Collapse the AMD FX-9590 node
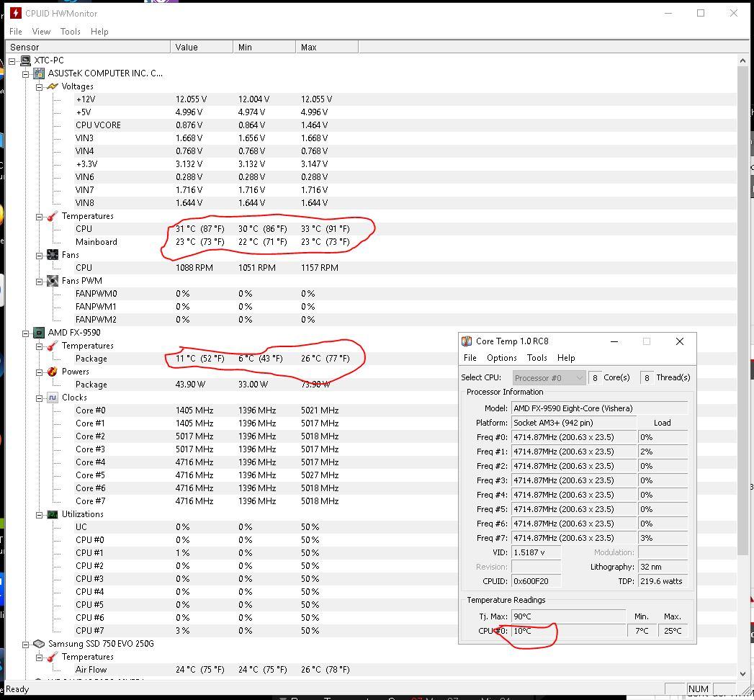The width and height of the screenshot is (754, 700). (25, 333)
